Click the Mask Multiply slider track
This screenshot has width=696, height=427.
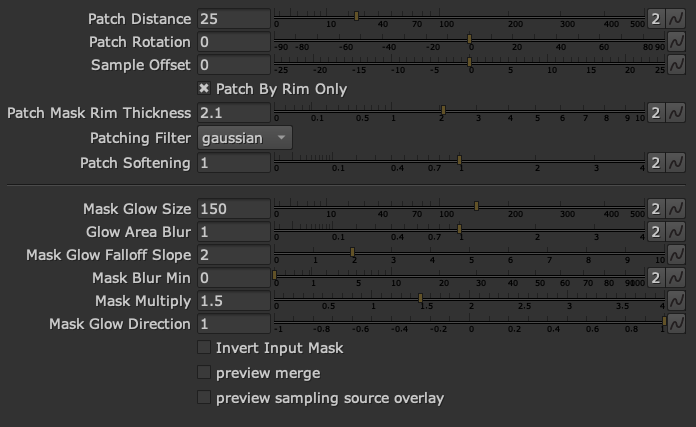click(x=540, y=297)
